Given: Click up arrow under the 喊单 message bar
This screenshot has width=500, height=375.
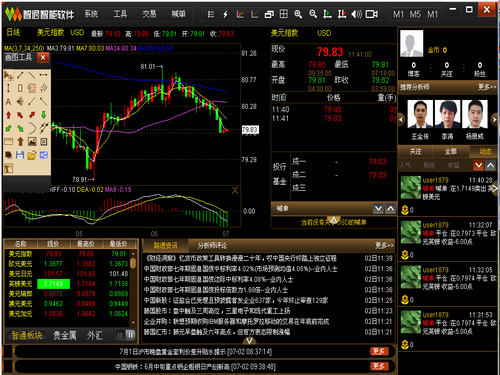Looking at the screenshot, I should pos(333,220).
